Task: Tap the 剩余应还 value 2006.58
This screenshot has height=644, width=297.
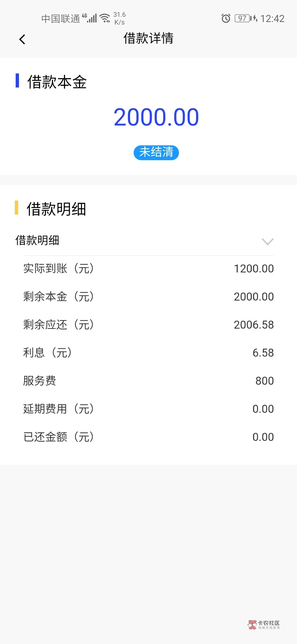Action: [254, 325]
